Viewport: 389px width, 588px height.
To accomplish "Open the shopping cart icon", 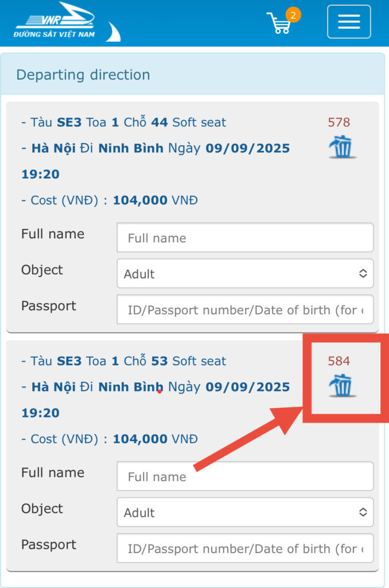I will coord(278,24).
